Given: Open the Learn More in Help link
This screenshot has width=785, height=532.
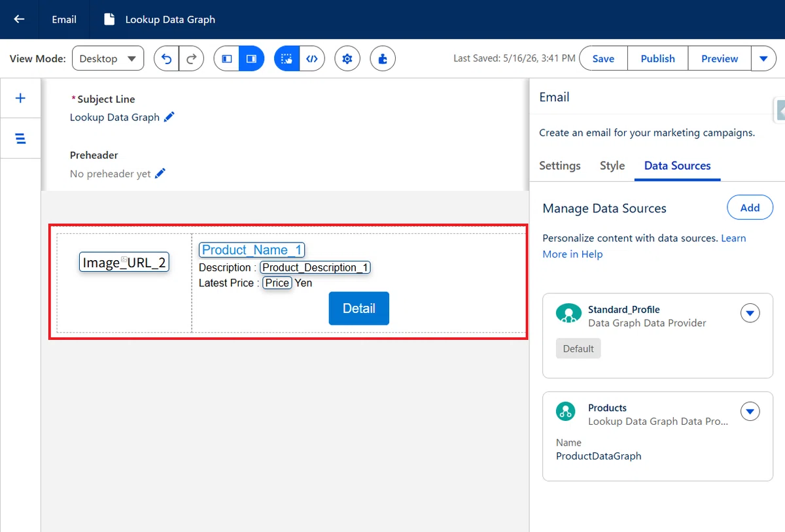Looking at the screenshot, I should [644, 246].
